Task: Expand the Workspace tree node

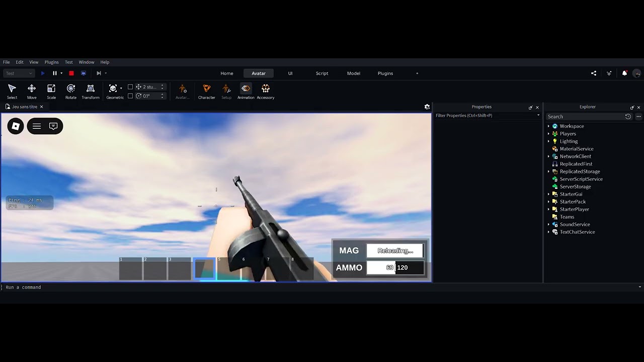Action: click(548, 126)
